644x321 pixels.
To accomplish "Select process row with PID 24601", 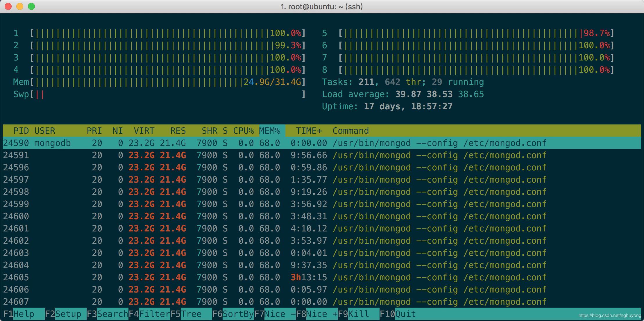I will tap(322, 229).
